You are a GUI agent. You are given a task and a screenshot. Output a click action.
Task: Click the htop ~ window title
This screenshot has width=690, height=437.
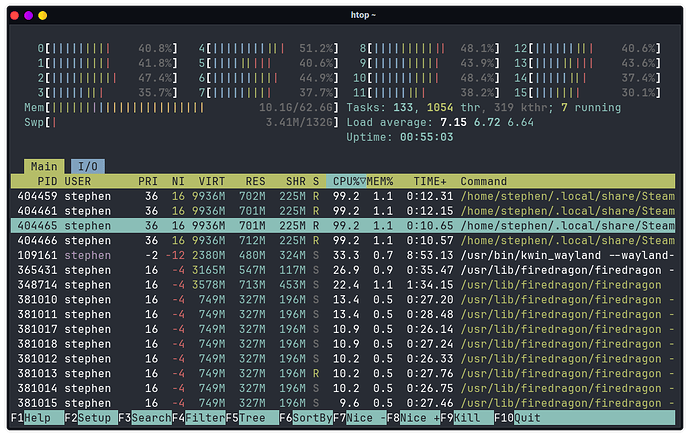[363, 15]
